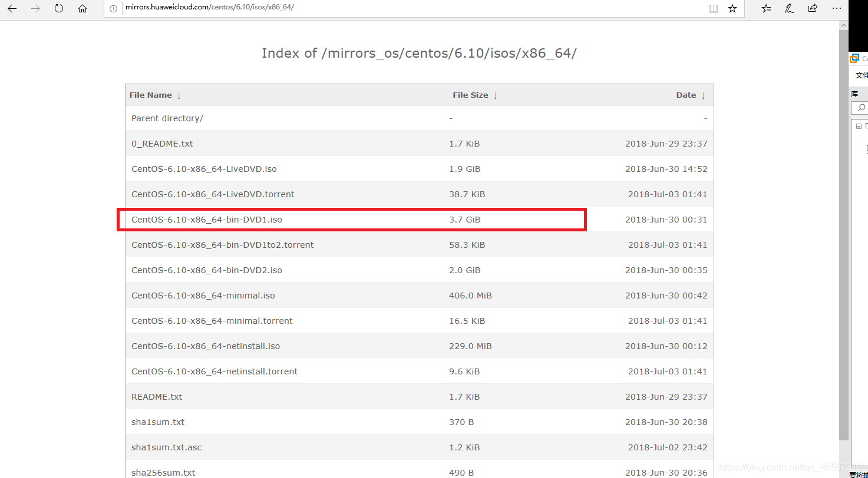Download CentOS-6.10-x86_64-LiveDVD.torrent
This screenshot has width=868, height=478.
coord(213,194)
